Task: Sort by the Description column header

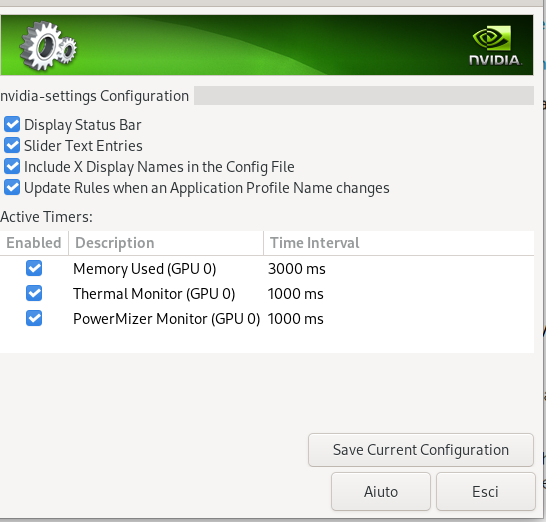Action: (166, 243)
